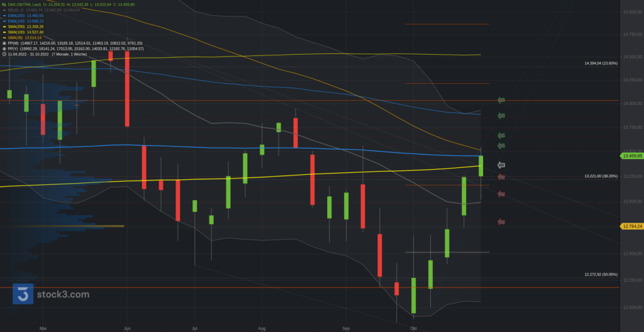The width and height of the screenshot is (644, 332).
Task: Click the Sep label on the time axis
Action: (346, 328)
